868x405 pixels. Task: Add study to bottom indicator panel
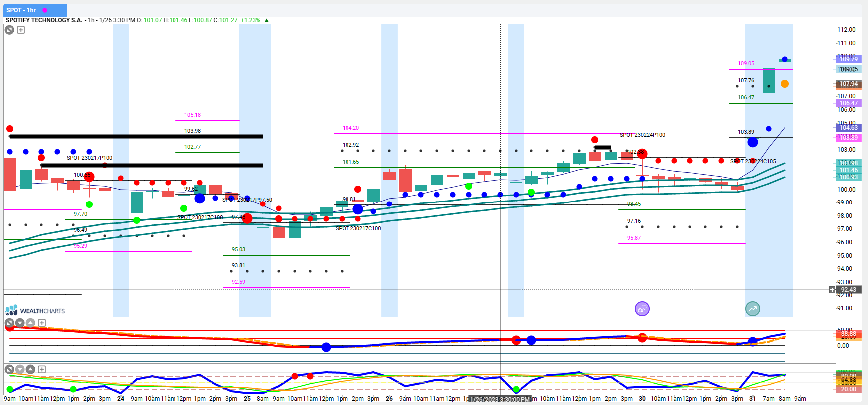tap(42, 369)
